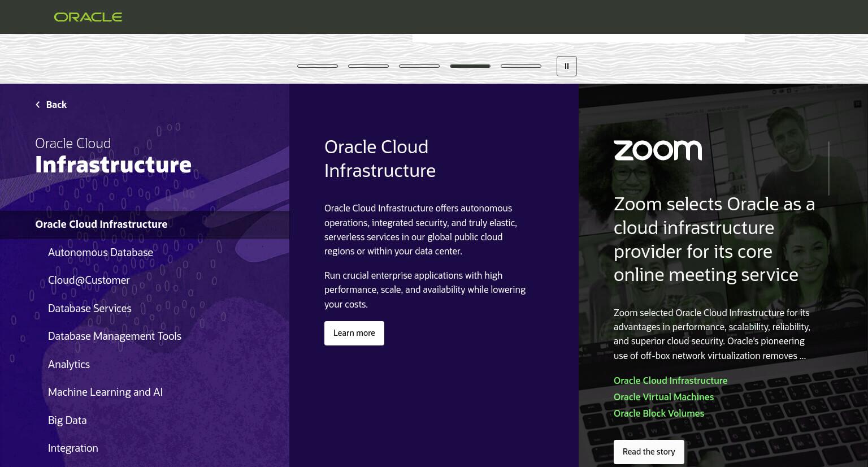Open Integration menu item
The image size is (868, 467).
[73, 448]
